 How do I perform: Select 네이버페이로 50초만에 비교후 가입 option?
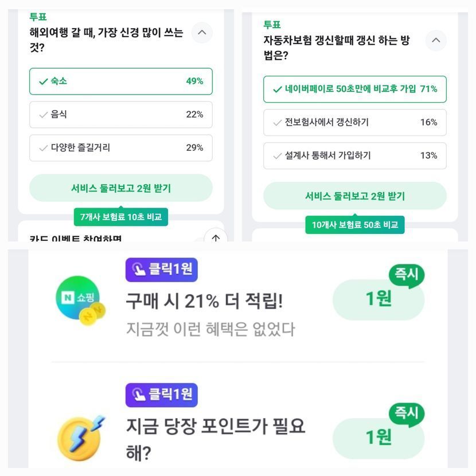(354, 89)
